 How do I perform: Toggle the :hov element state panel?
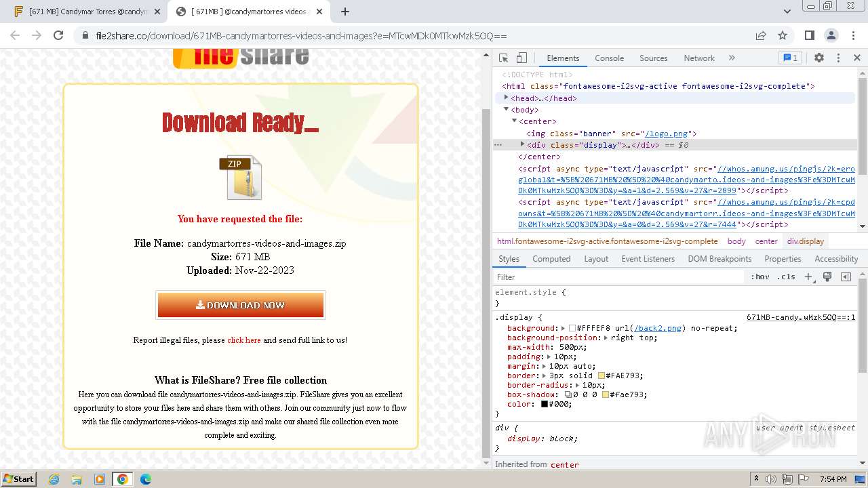(760, 277)
